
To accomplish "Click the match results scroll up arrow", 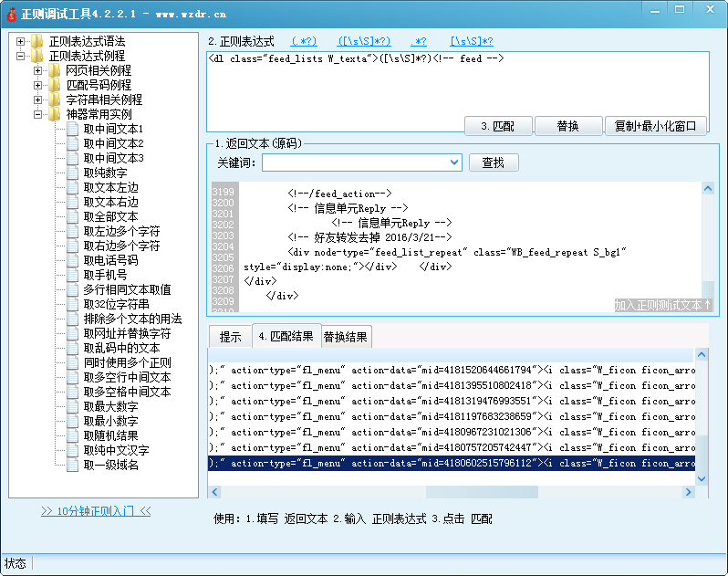I will point(702,355).
